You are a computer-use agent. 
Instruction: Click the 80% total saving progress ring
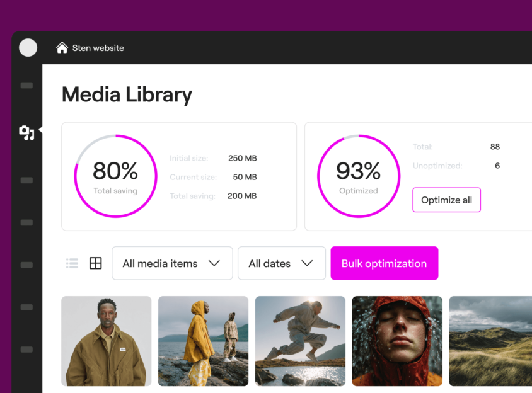click(x=115, y=176)
